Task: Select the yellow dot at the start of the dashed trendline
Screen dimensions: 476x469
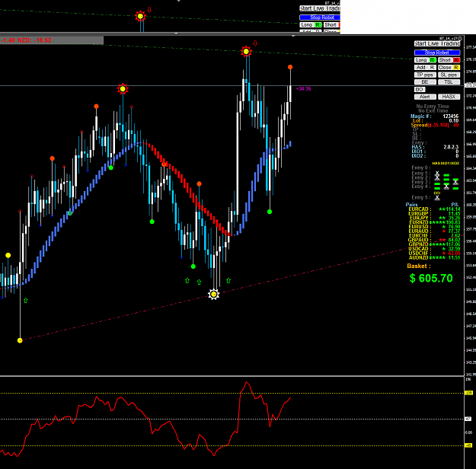Action: point(20,340)
